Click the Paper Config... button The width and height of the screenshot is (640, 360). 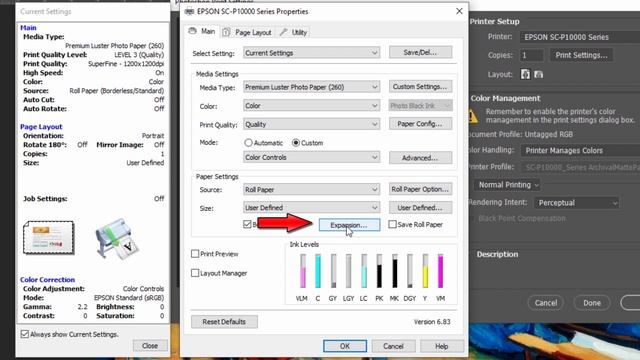tap(420, 124)
